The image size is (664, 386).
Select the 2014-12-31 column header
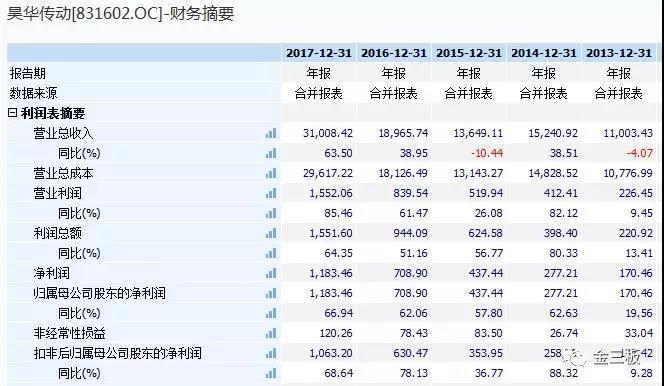pos(544,53)
